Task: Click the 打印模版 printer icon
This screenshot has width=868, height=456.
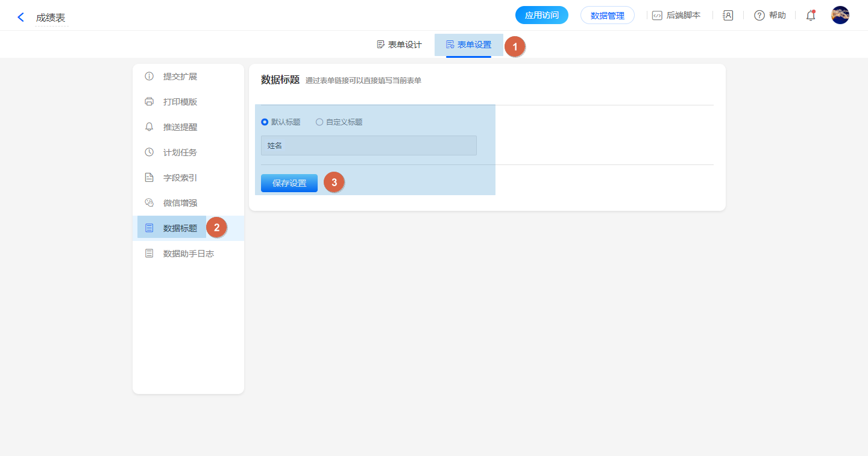Action: [149, 102]
